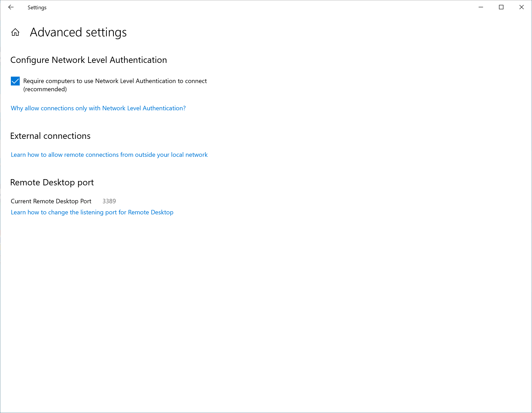Click the question mark ending the Authentication link
This screenshot has width=532, height=413.
point(184,108)
